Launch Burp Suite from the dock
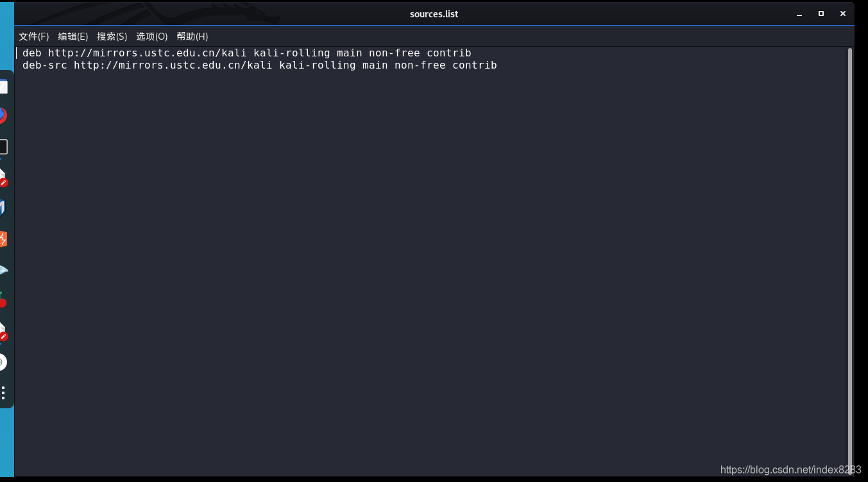The width and height of the screenshot is (868, 482). point(3,239)
